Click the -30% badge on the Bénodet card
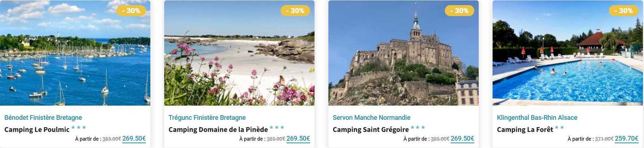This screenshot has height=148, width=644. click(x=131, y=11)
